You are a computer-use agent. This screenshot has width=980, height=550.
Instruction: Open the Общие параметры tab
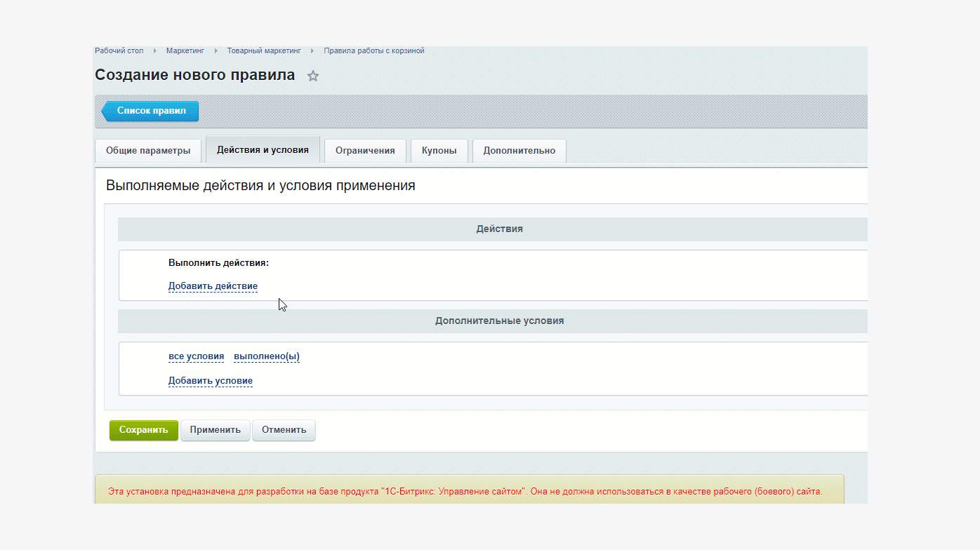148,150
